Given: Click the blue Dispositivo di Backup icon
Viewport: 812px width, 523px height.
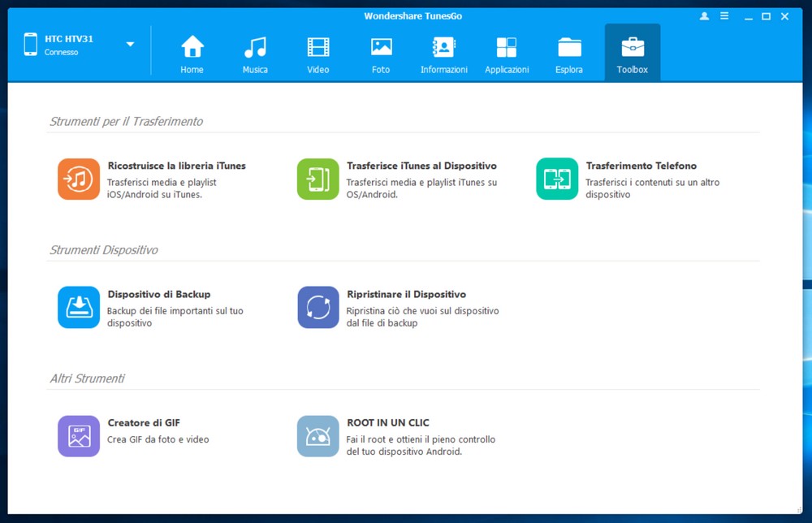Looking at the screenshot, I should 79,308.
